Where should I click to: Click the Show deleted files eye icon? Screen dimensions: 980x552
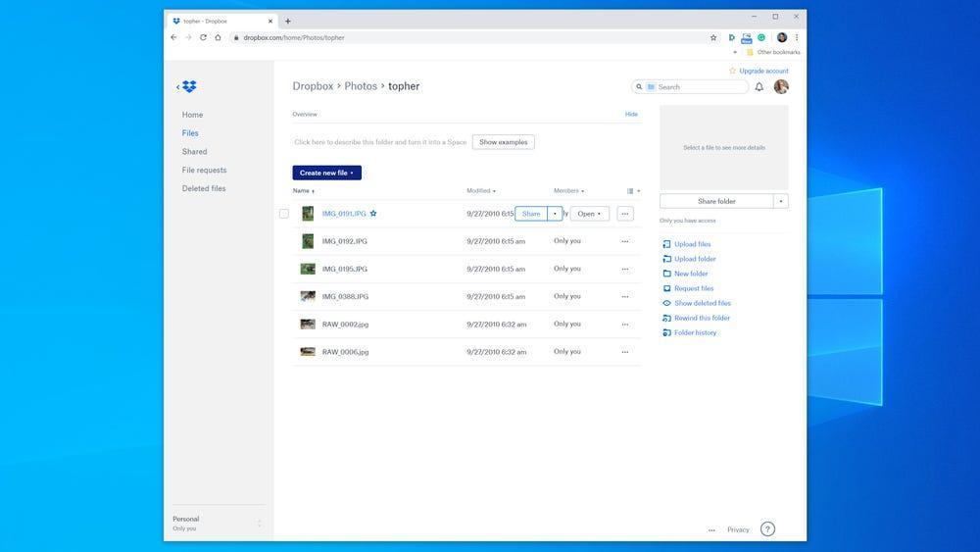point(666,303)
